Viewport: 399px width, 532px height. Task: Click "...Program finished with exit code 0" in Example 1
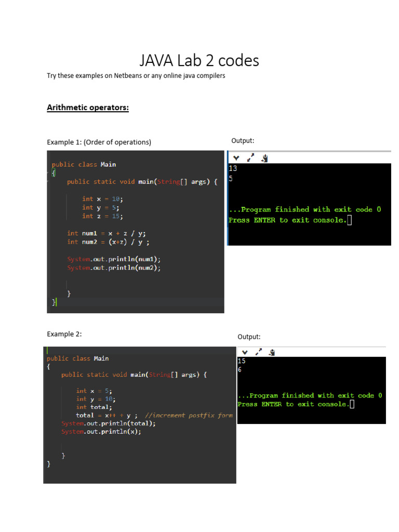coord(305,209)
